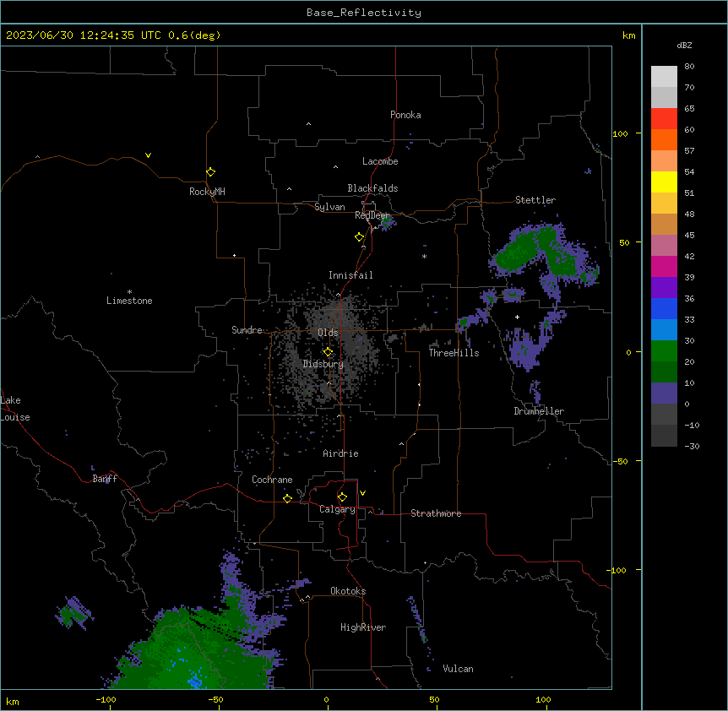Click the yellow marker near RockyMH

(x=211, y=171)
